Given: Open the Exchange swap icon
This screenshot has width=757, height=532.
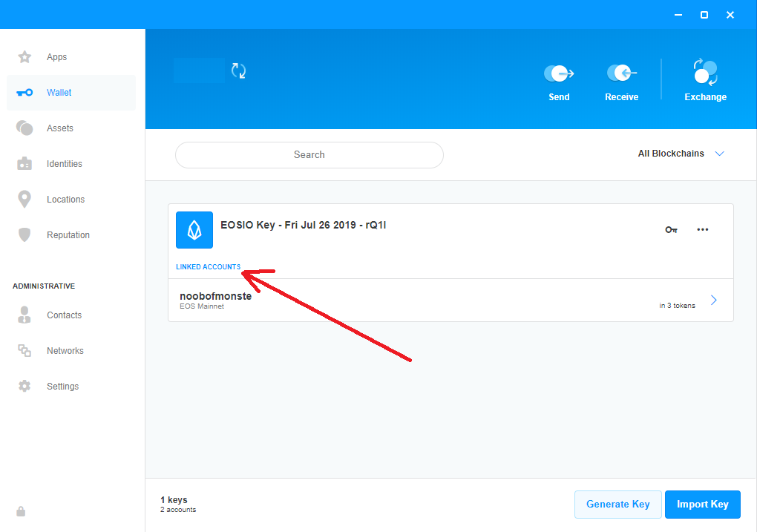Looking at the screenshot, I should (705, 72).
